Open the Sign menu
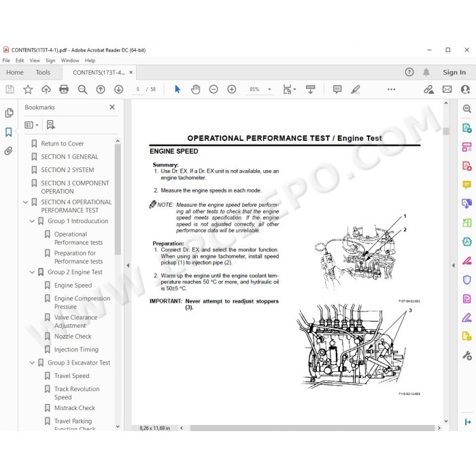Viewport: 476px width, 476px height. 50,61
